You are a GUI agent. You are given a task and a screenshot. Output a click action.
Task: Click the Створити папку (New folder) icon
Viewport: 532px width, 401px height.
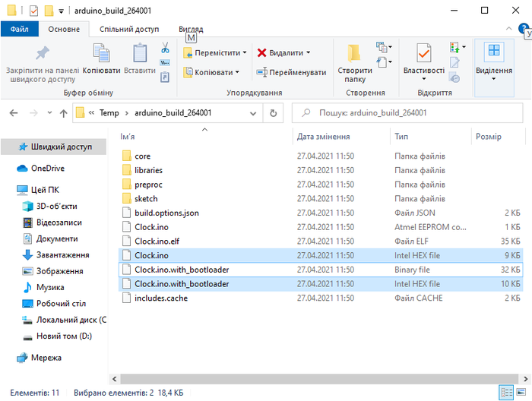354,53
